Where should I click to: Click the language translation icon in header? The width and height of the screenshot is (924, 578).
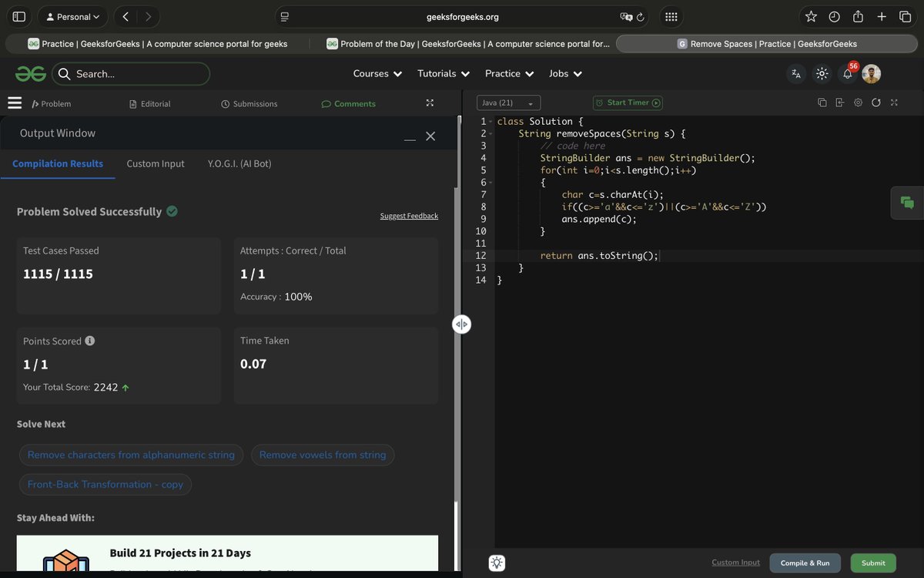796,74
